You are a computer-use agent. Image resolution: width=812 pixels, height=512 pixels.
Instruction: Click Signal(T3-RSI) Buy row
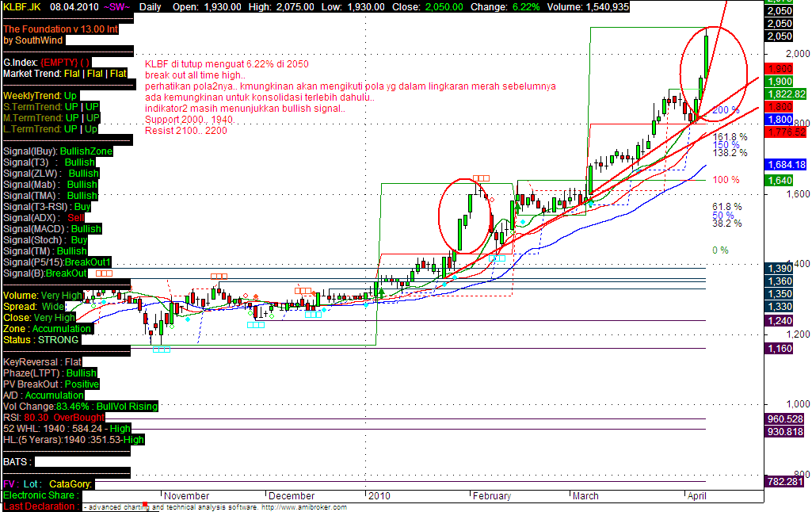(47, 207)
